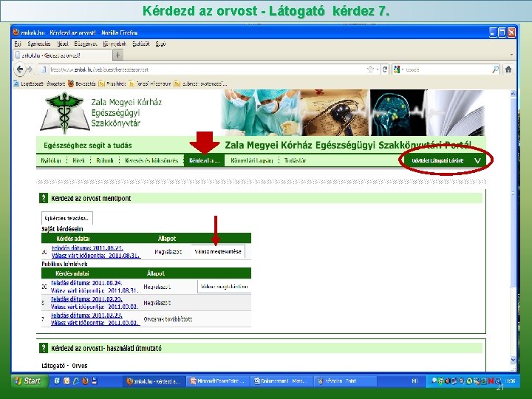532x399 pixels.
Task: Click into the Google search field
Action: point(448,69)
